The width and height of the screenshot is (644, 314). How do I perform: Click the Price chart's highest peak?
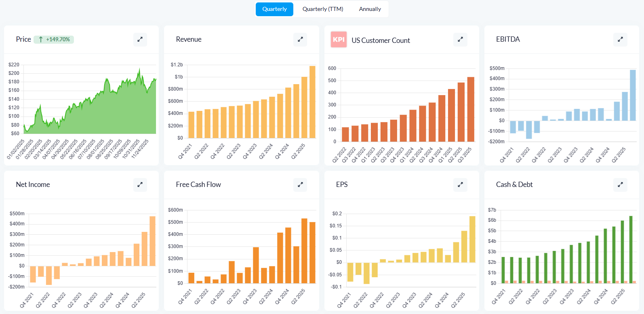pyautogui.click(x=139, y=70)
